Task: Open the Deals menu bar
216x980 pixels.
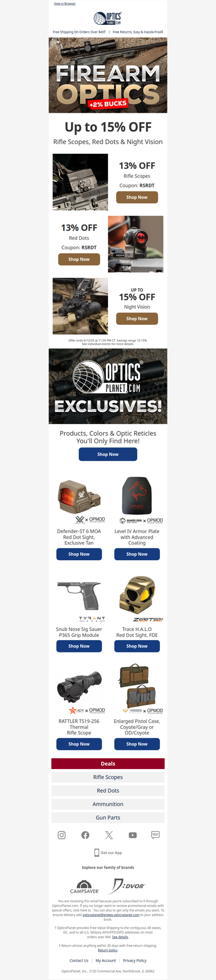Action: [108, 764]
